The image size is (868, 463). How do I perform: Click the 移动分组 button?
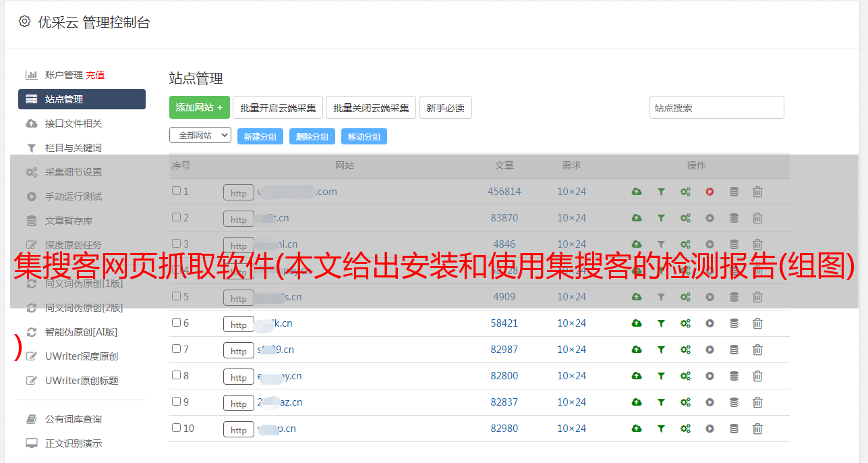pos(364,136)
